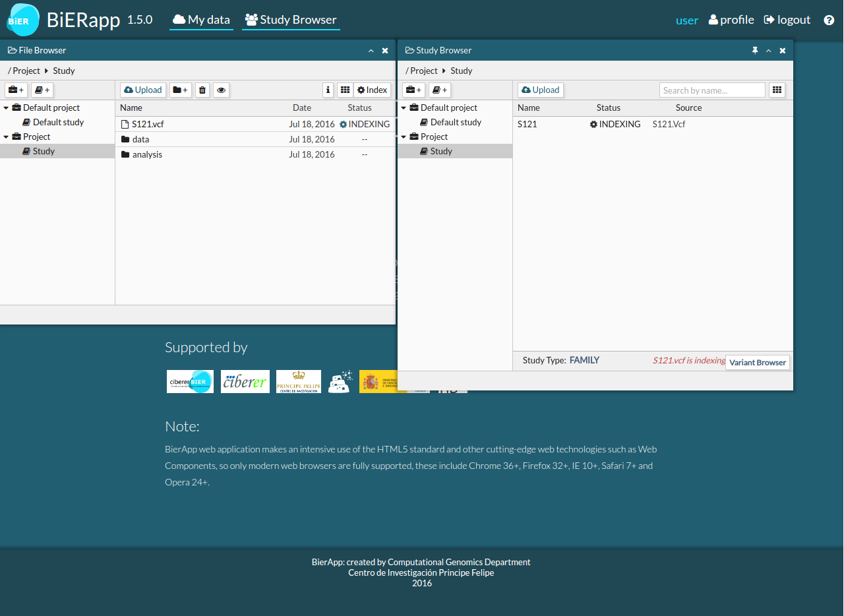Click the user name link

pos(687,20)
